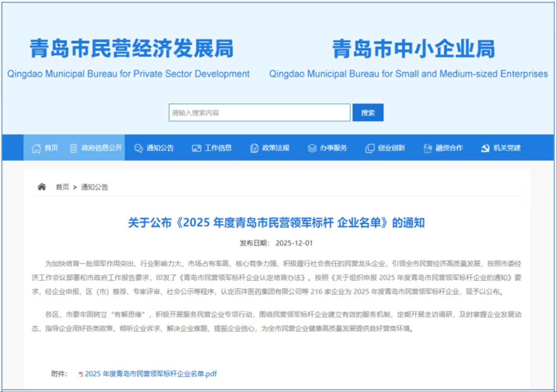
Task: Click the 政策法规 document icon
Action: pos(254,148)
